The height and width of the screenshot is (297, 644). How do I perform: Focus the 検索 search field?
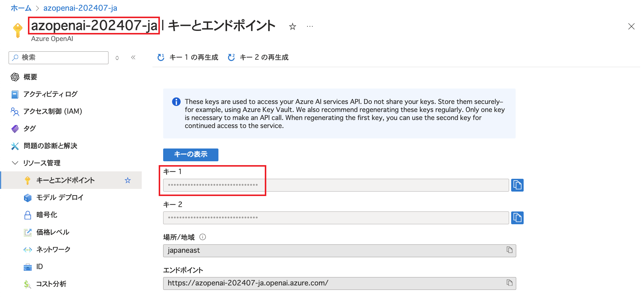click(59, 58)
